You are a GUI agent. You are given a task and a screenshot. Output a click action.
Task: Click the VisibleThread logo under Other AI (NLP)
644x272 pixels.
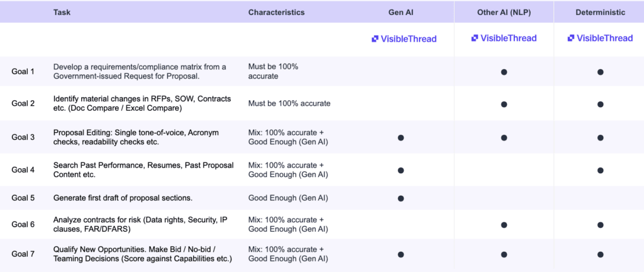point(504,38)
